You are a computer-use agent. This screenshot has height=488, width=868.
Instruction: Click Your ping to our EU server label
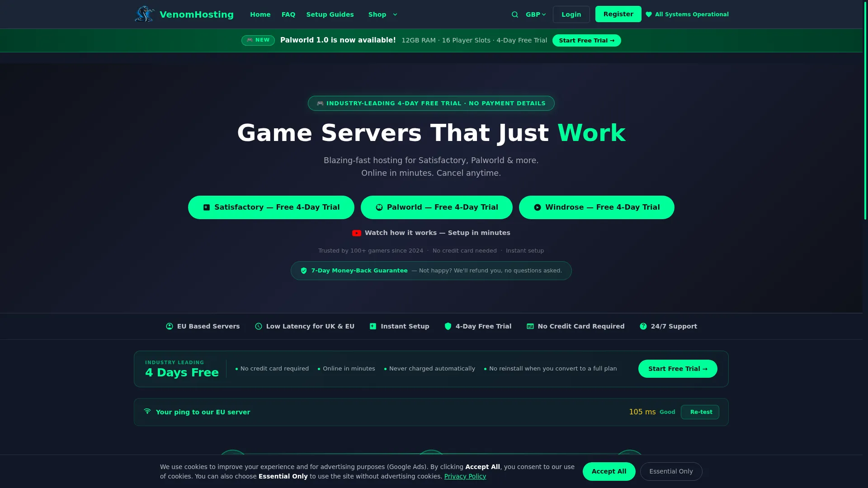tap(203, 412)
